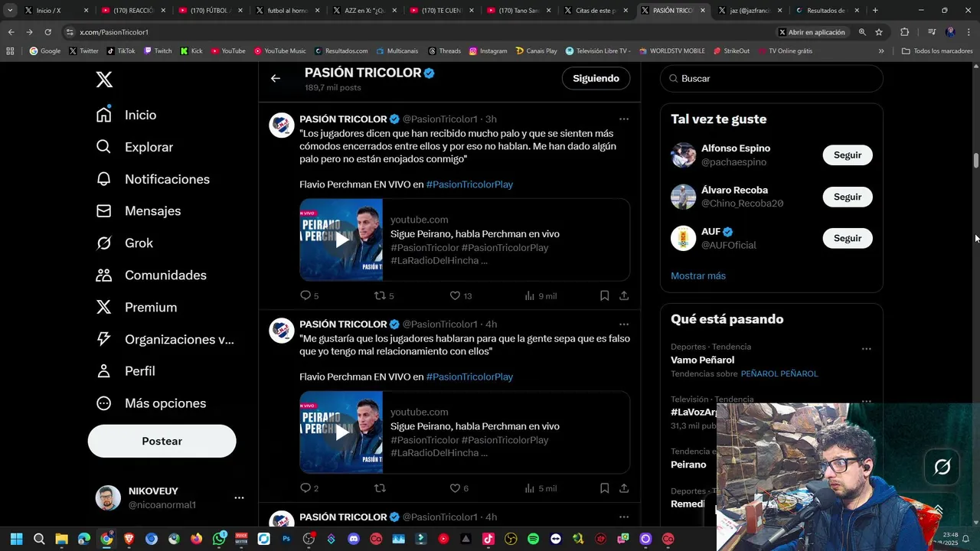Image resolution: width=980 pixels, height=551 pixels.
Task: Reply to the 4h post with 2 replies
Action: (x=305, y=487)
